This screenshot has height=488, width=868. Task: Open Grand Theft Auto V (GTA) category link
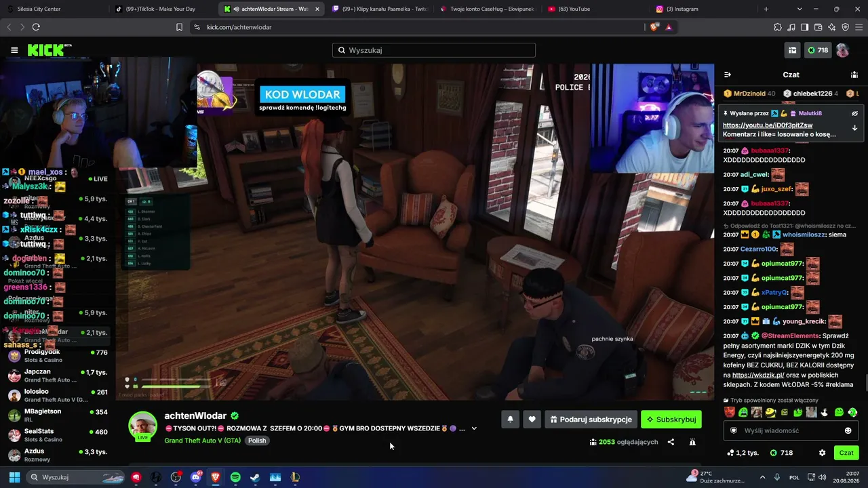pos(203,441)
